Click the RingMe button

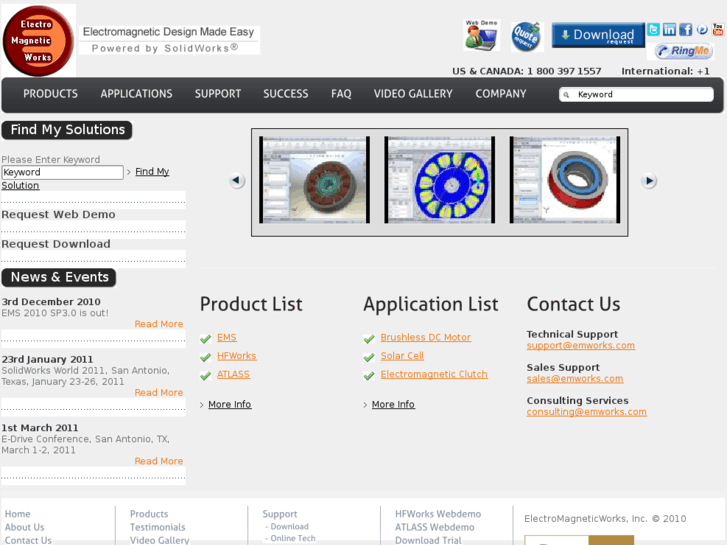684,51
